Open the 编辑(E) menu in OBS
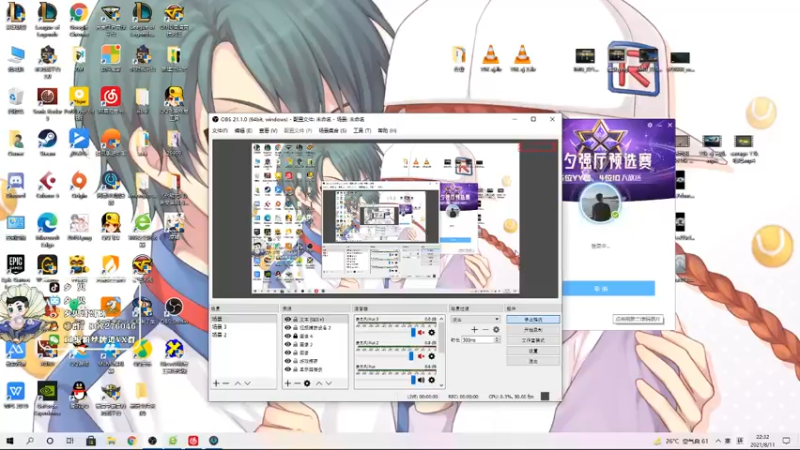This screenshot has width=800, height=450. pos(243,131)
